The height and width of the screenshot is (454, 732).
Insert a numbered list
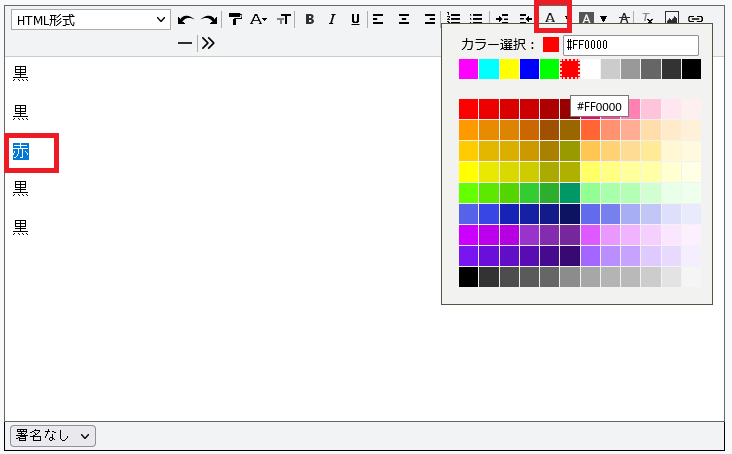[453, 19]
